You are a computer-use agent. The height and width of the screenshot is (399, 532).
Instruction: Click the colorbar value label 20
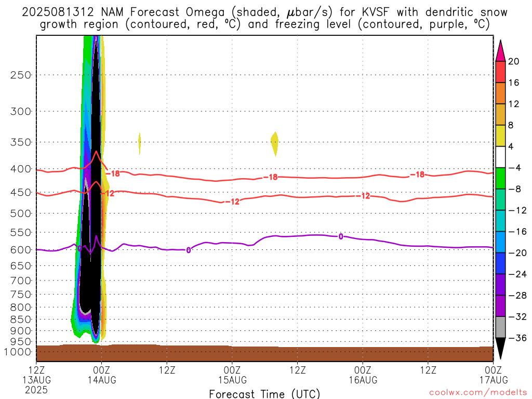coord(514,61)
